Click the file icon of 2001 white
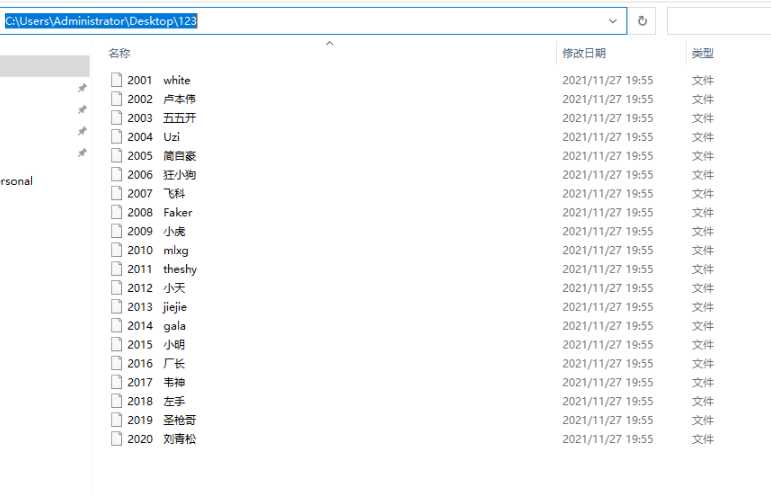This screenshot has width=771, height=495. click(117, 80)
